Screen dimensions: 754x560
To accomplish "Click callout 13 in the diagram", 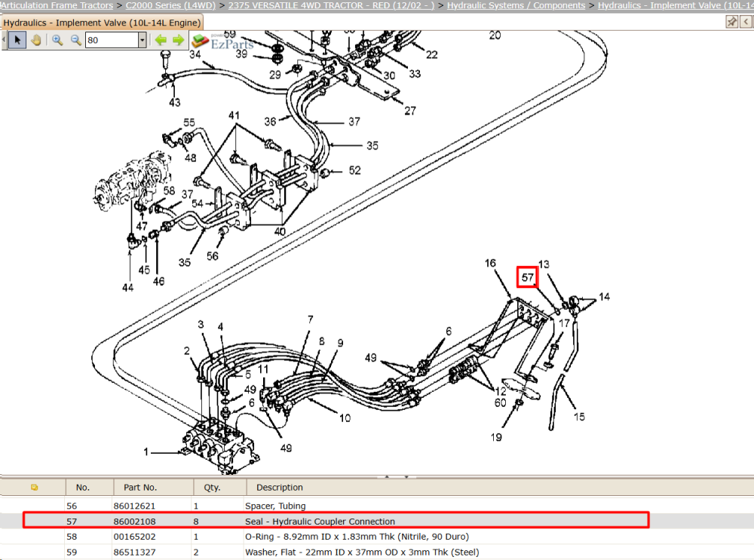I will click(x=544, y=265).
